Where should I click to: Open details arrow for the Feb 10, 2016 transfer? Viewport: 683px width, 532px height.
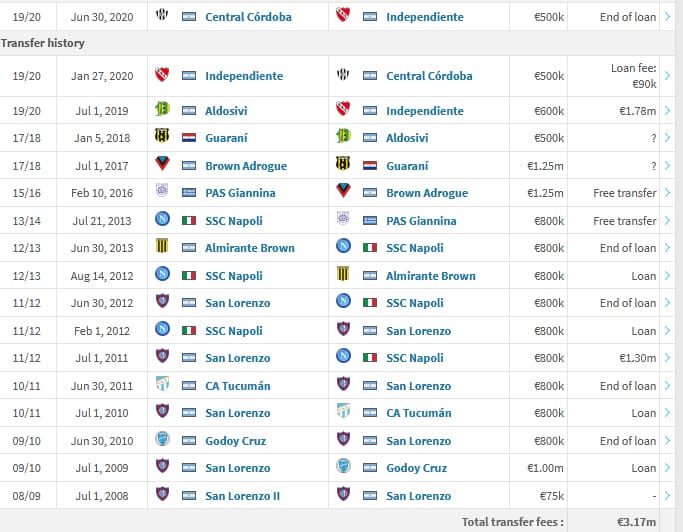click(x=668, y=192)
